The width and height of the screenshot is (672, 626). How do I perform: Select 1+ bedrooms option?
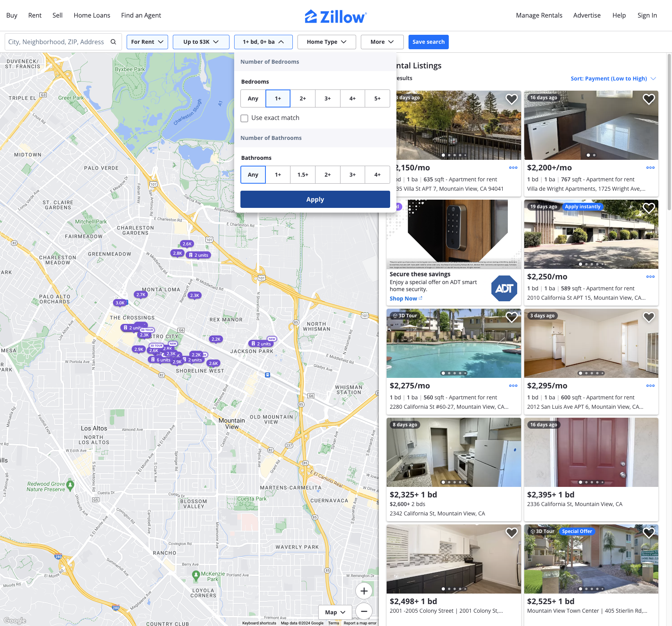278,98
